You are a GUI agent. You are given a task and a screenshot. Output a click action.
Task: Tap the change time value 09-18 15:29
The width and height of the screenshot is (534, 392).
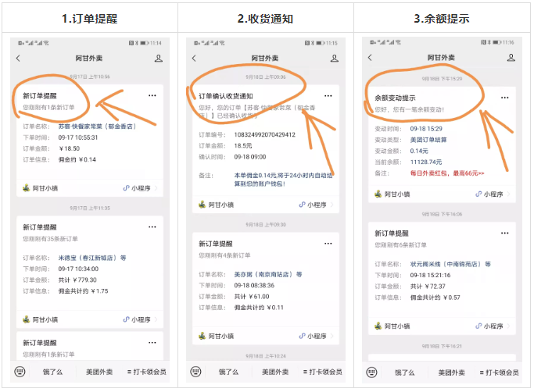pyautogui.click(x=426, y=129)
